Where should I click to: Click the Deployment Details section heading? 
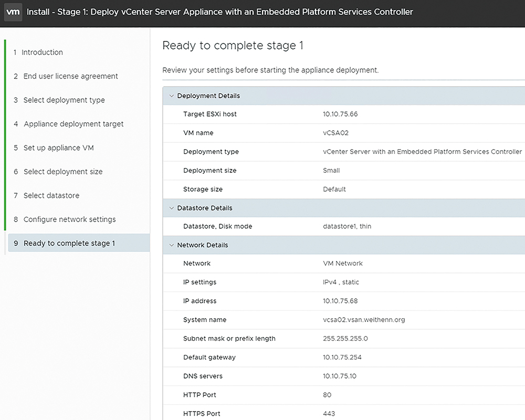[208, 96]
